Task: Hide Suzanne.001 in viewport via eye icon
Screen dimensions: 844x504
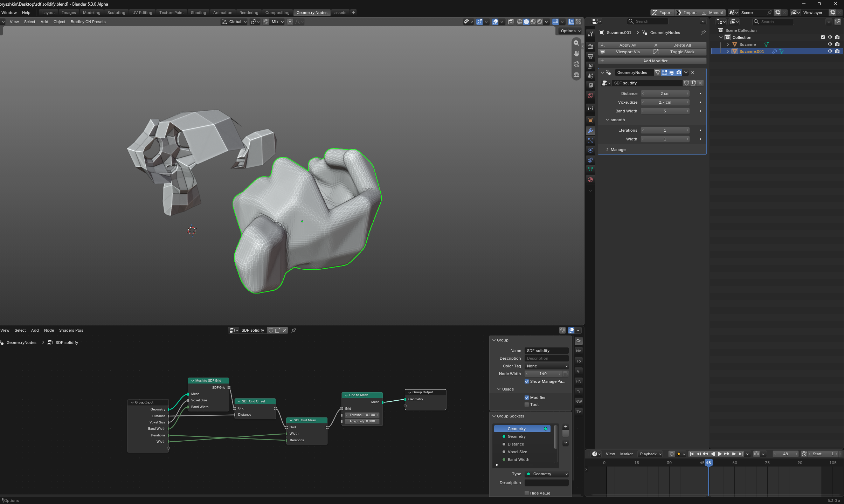Action: (830, 51)
